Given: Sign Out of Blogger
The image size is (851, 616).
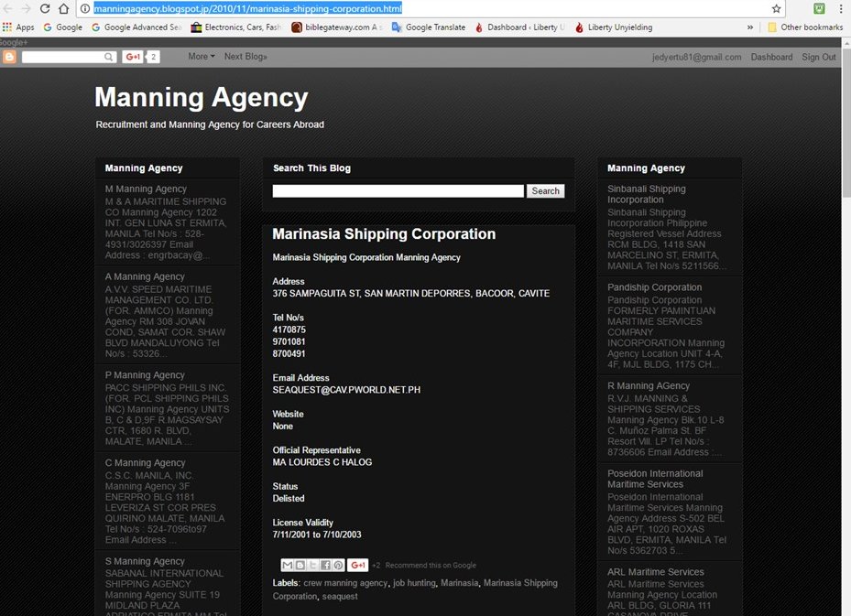Looking at the screenshot, I should [818, 57].
